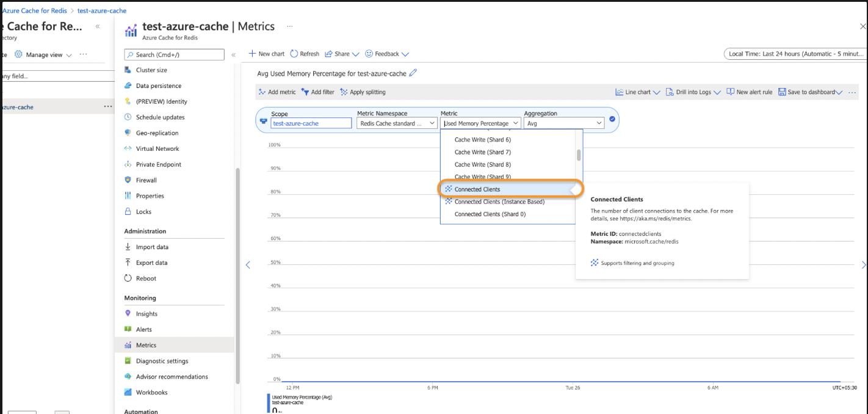Image resolution: width=868 pixels, height=414 pixels.
Task: Open Data persistence page
Action: click(x=158, y=86)
